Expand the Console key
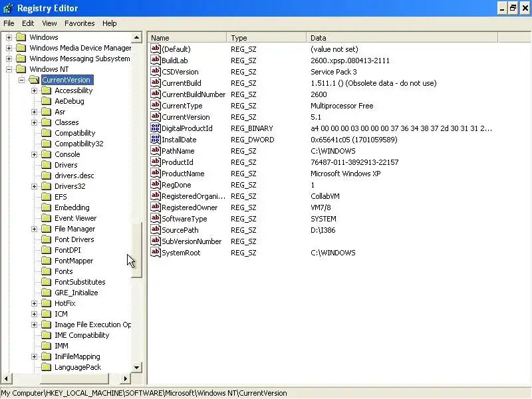 tap(35, 154)
